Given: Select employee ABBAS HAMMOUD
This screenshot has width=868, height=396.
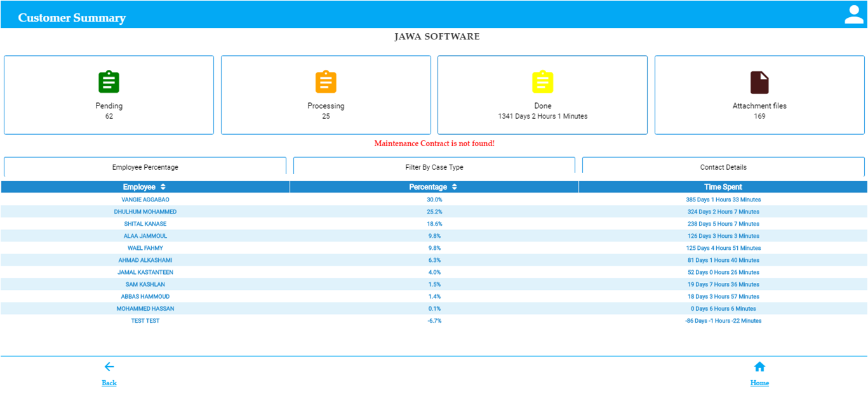Looking at the screenshot, I should pyautogui.click(x=145, y=296).
